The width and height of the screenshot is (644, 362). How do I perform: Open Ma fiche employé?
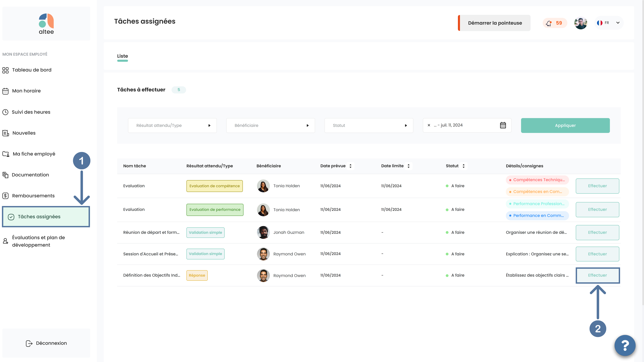tap(34, 154)
